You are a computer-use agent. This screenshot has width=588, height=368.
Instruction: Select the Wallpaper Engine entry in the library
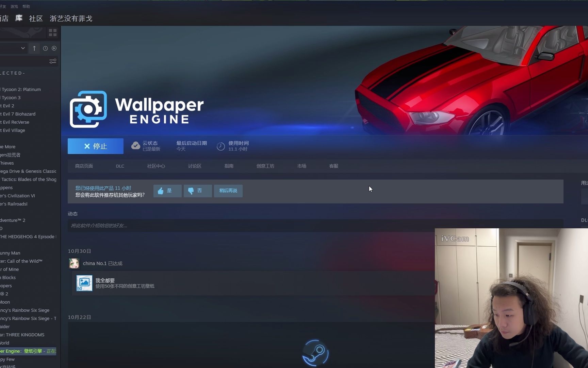coord(28,351)
